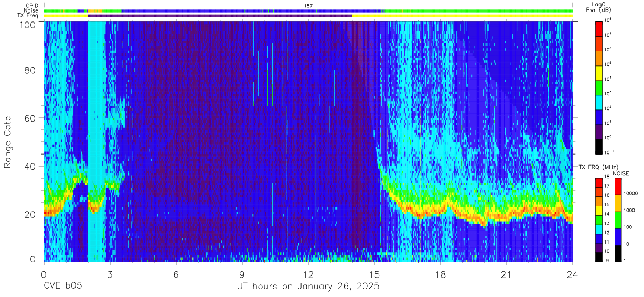
Task: Click the UT hours on January 26, 2025 title
Action: click(308, 287)
